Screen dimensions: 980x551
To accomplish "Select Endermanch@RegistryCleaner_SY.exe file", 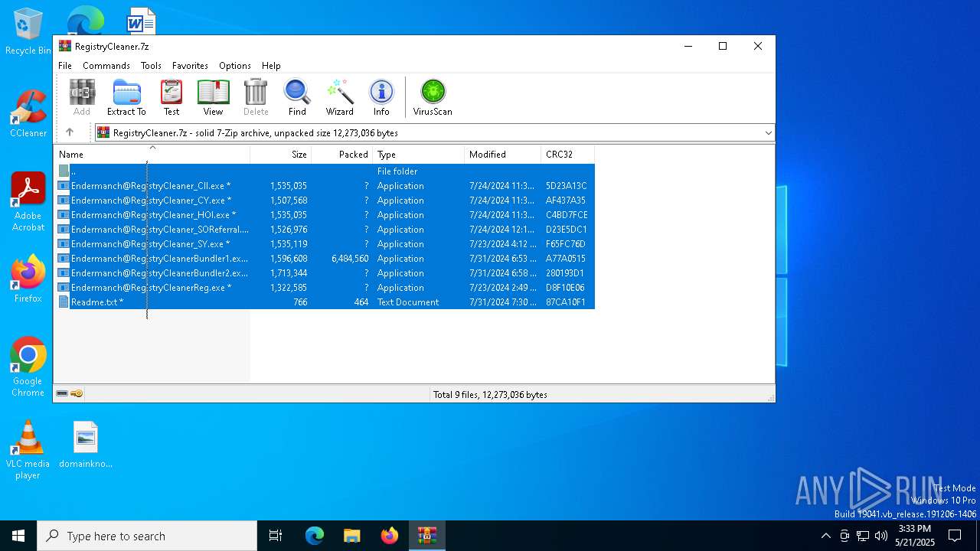I will [325, 244].
